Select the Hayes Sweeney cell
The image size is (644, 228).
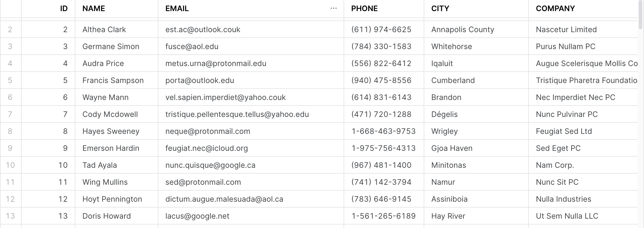click(117, 131)
